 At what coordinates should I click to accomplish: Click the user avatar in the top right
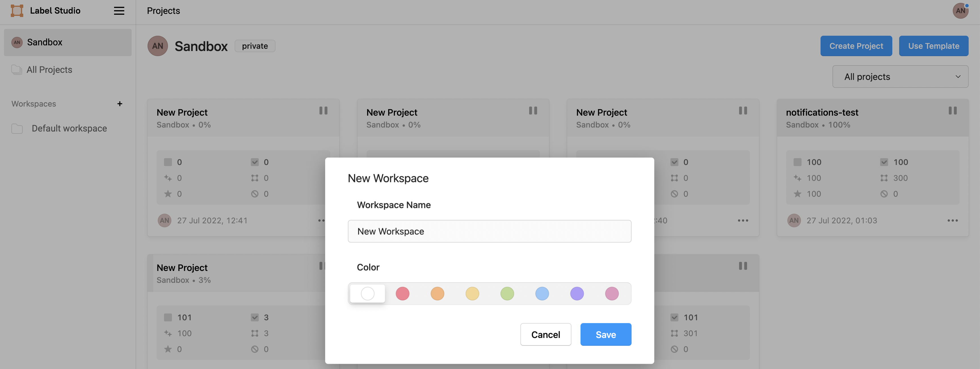tap(960, 11)
